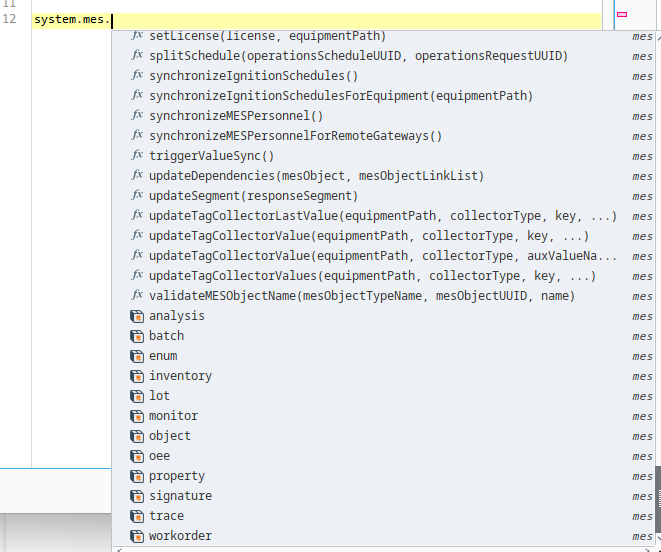This screenshot has width=661, height=552.
Task: Click the oee package icon
Action: point(137,456)
